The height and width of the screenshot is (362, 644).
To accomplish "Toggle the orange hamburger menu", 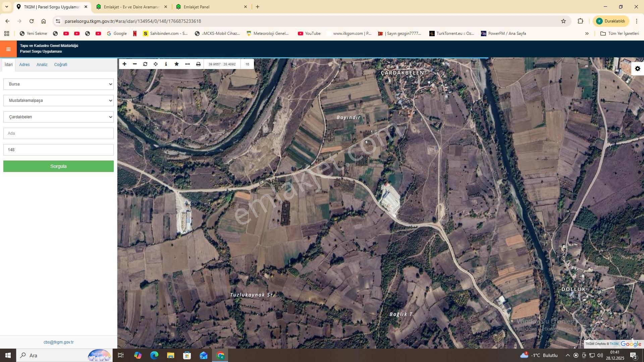I will coord(8,49).
